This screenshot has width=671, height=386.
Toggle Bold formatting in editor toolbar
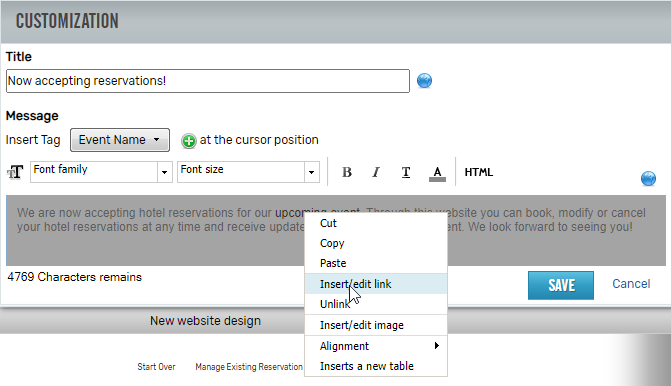347,172
